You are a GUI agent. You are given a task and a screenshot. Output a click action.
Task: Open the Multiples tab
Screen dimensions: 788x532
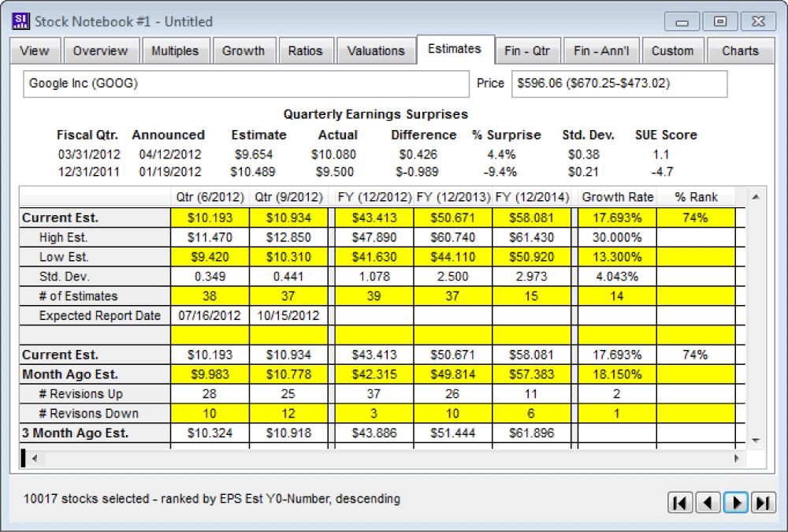(175, 50)
